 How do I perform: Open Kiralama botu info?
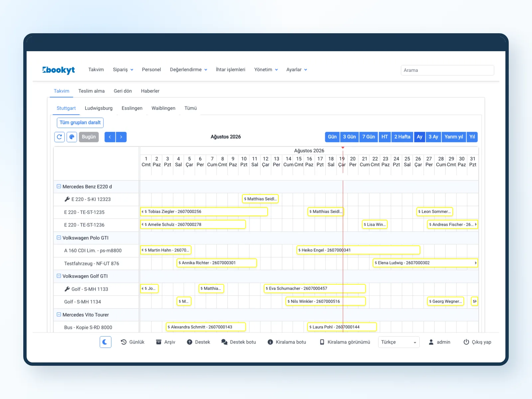[287, 342]
